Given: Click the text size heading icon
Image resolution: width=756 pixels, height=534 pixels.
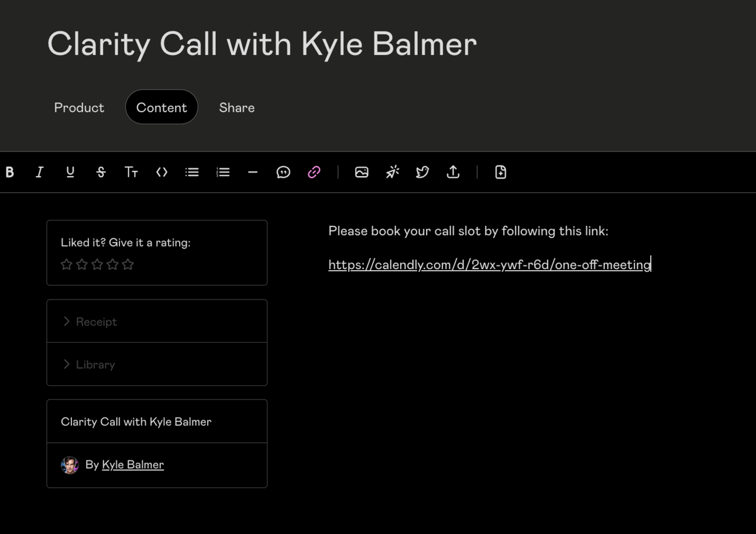Looking at the screenshot, I should [x=131, y=172].
